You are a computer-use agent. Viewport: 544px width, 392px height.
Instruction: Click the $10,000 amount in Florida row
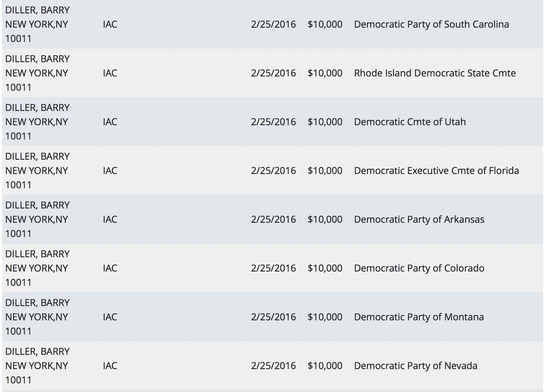[x=325, y=171]
